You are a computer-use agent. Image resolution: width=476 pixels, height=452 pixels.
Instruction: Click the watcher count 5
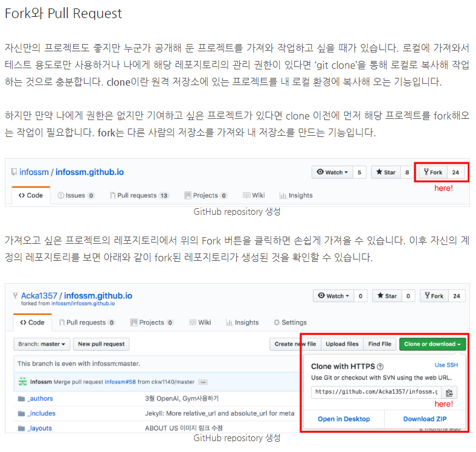[x=359, y=173]
